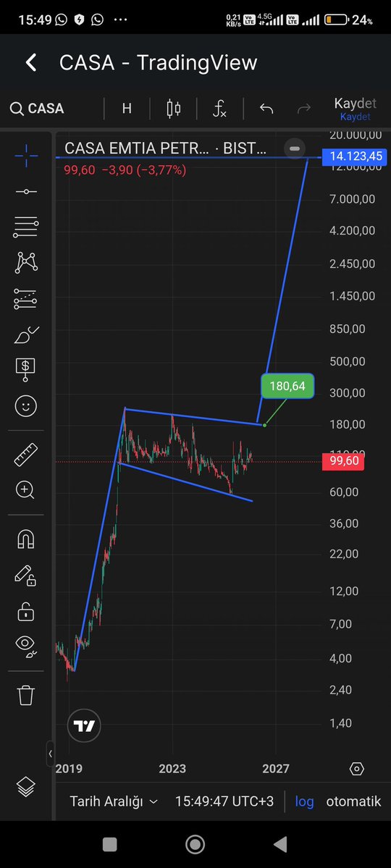Tap the CASA EMTIA PETR symbol title

click(166, 148)
